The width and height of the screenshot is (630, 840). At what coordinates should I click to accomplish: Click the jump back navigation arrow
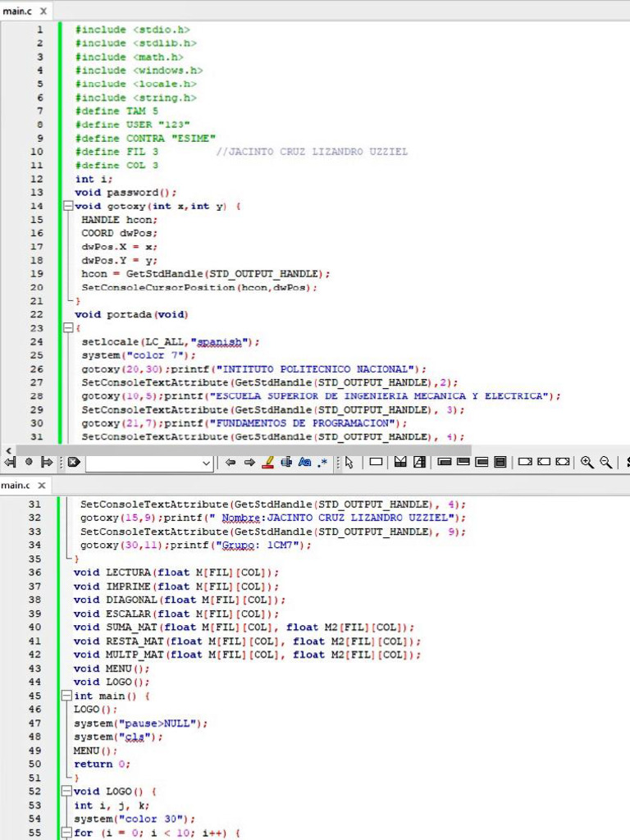click(x=10, y=463)
